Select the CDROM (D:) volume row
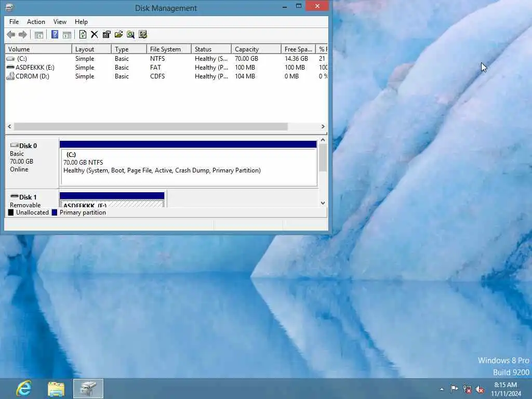 pyautogui.click(x=166, y=76)
